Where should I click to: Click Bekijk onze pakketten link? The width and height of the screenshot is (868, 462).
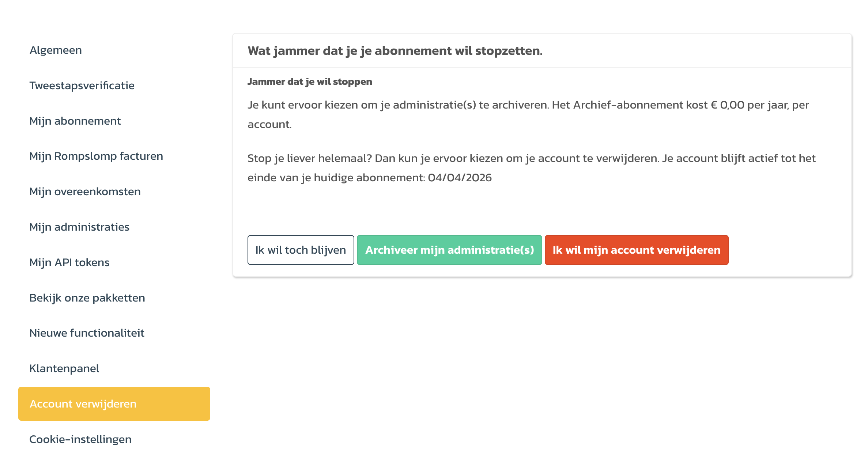click(x=87, y=298)
